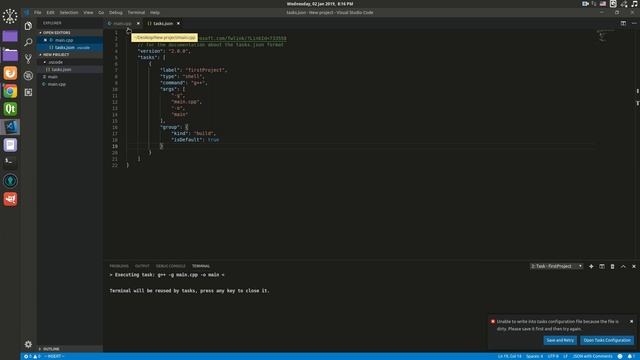
Task: Split the terminal panel
Action: pyautogui.click(x=602, y=266)
